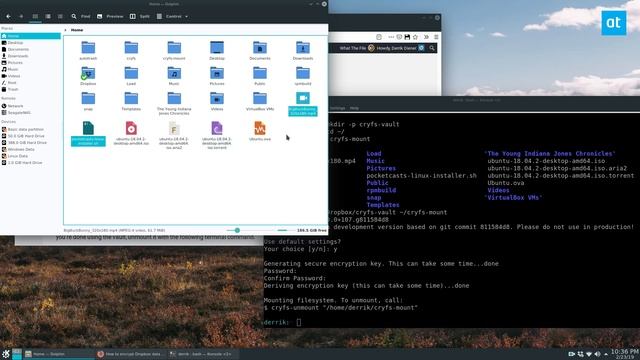Switch Dolphin to Compact view mode
The width and height of the screenshot is (640, 360).
click(48, 16)
